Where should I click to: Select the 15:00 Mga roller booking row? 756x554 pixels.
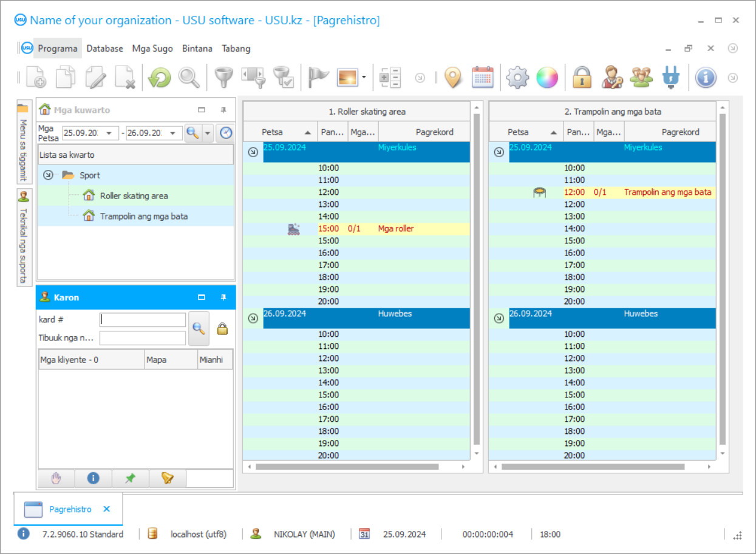pos(356,229)
